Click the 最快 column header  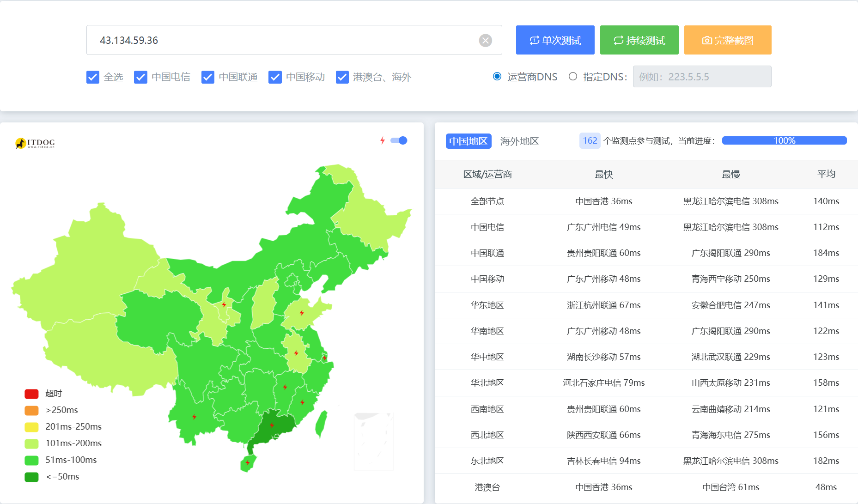[x=603, y=174]
